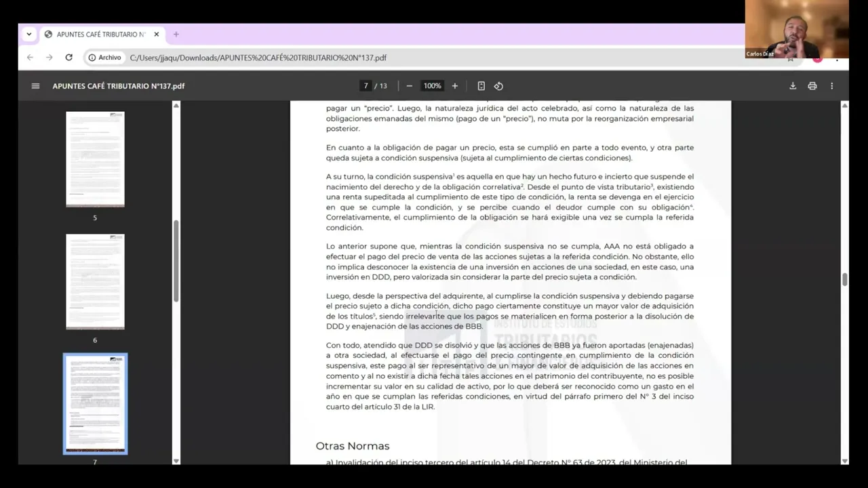This screenshot has width=868, height=488.
Task: Zoom out with the minus icon
Action: click(x=409, y=85)
